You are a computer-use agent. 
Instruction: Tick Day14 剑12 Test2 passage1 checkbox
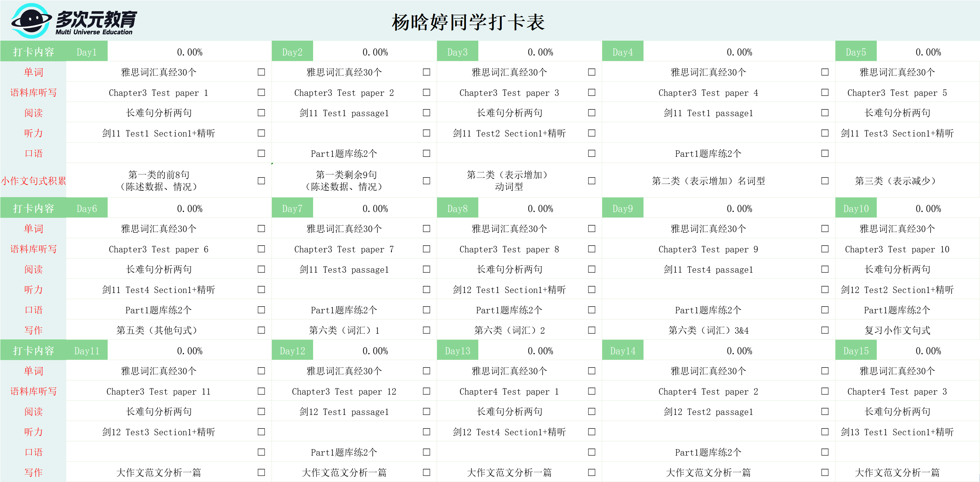(825, 412)
